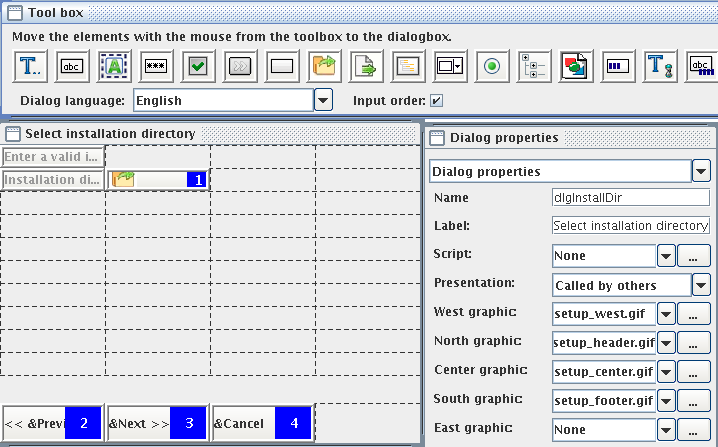Select the radio button element tool

coord(491,67)
